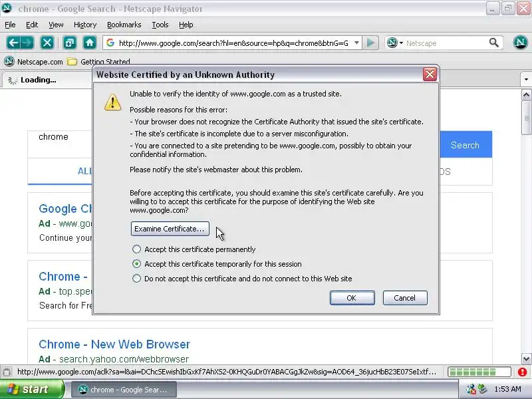
Task: Go back with the Back arrow button
Action: (13, 43)
